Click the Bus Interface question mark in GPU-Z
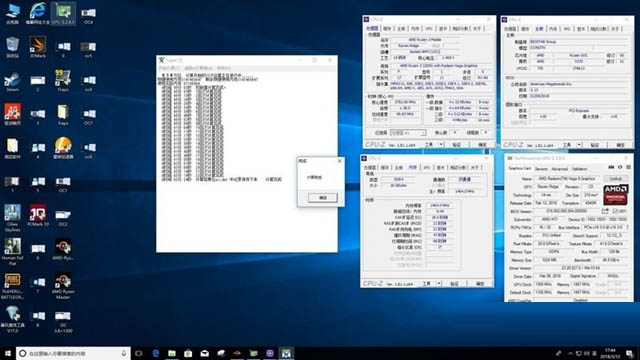 tap(627, 227)
